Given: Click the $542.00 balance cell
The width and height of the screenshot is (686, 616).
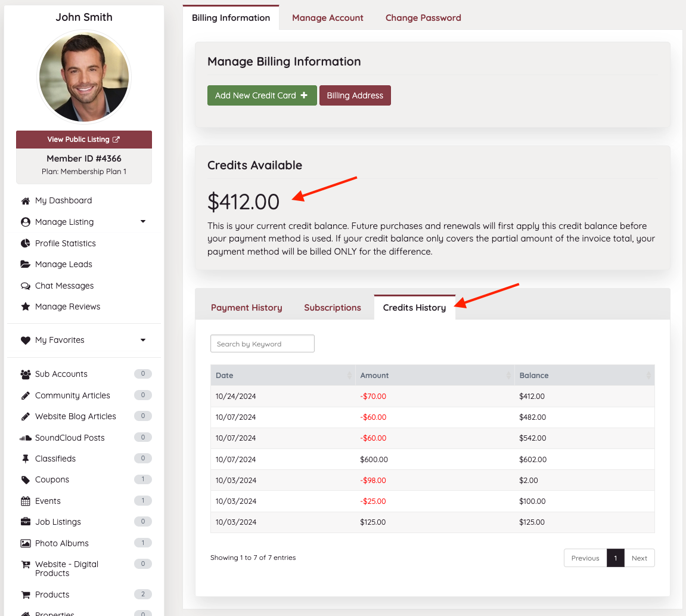Looking at the screenshot, I should click(532, 438).
